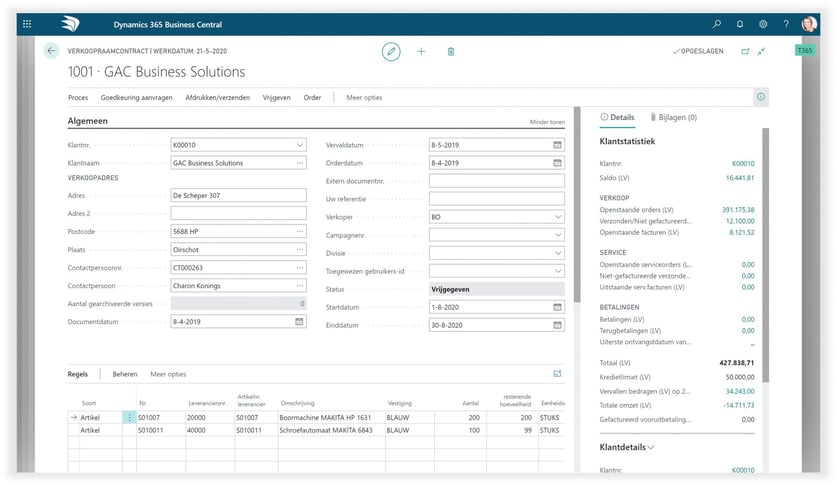Collapse the Klantdetails section
Screen dimensions: 837x486
click(627, 447)
